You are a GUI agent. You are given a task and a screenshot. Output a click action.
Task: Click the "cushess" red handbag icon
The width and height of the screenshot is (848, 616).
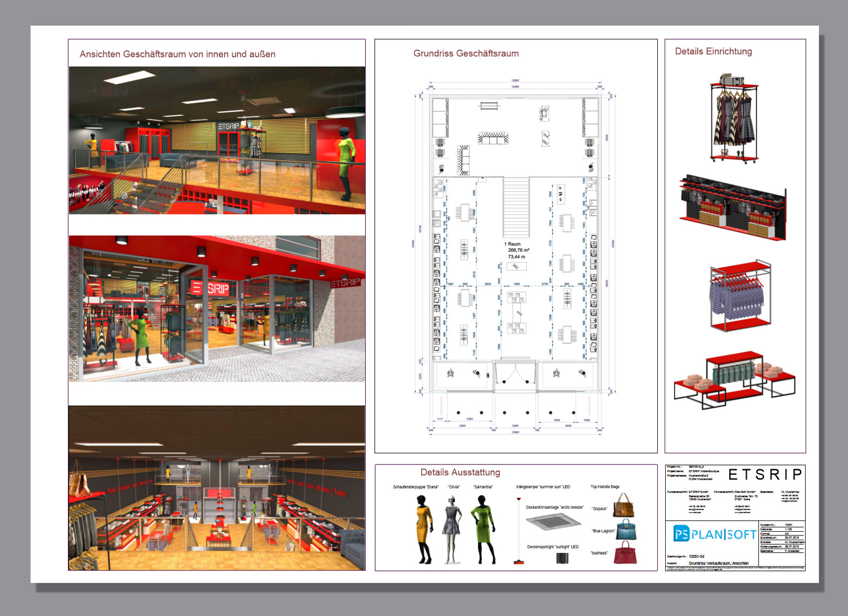click(625, 555)
